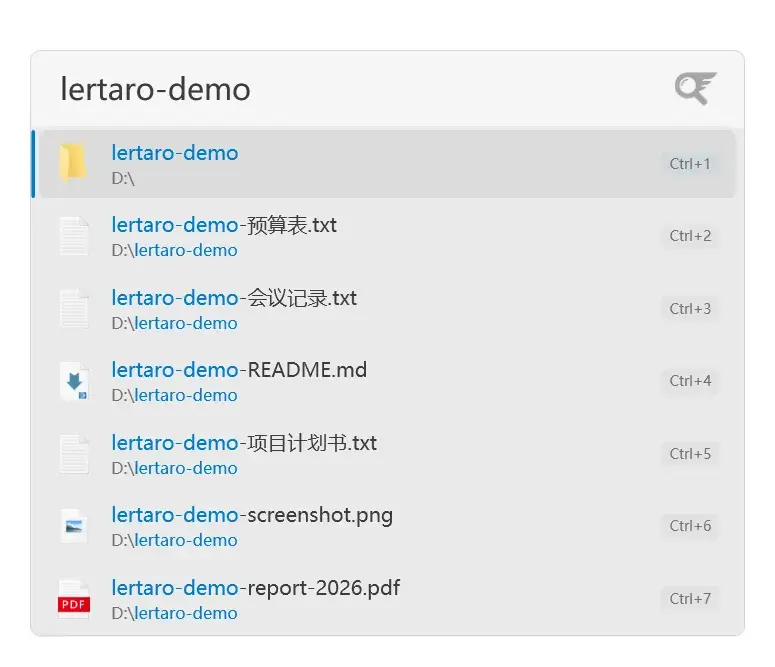This screenshot has width=775, height=667.
Task: Click the path under 会议记录.txt
Action: click(174, 323)
